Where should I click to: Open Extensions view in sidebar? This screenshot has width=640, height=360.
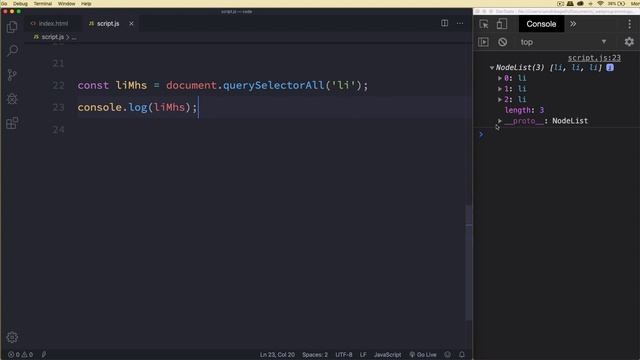pos(12,123)
